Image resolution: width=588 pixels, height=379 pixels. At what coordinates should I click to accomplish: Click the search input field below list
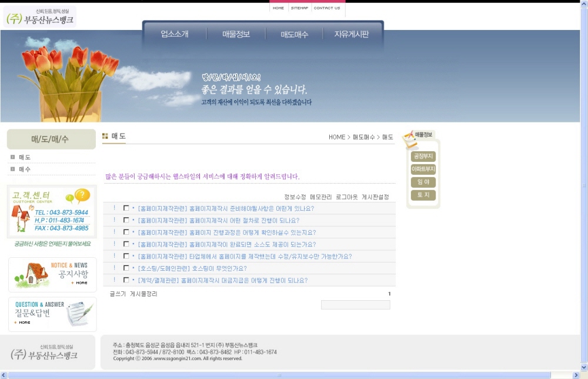click(x=355, y=305)
